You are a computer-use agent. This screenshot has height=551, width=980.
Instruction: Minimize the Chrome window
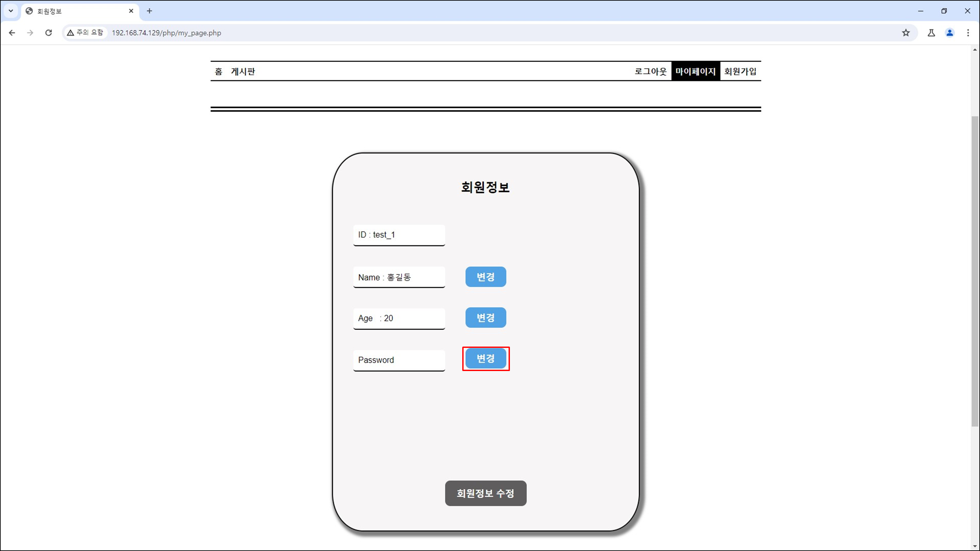coord(921,11)
